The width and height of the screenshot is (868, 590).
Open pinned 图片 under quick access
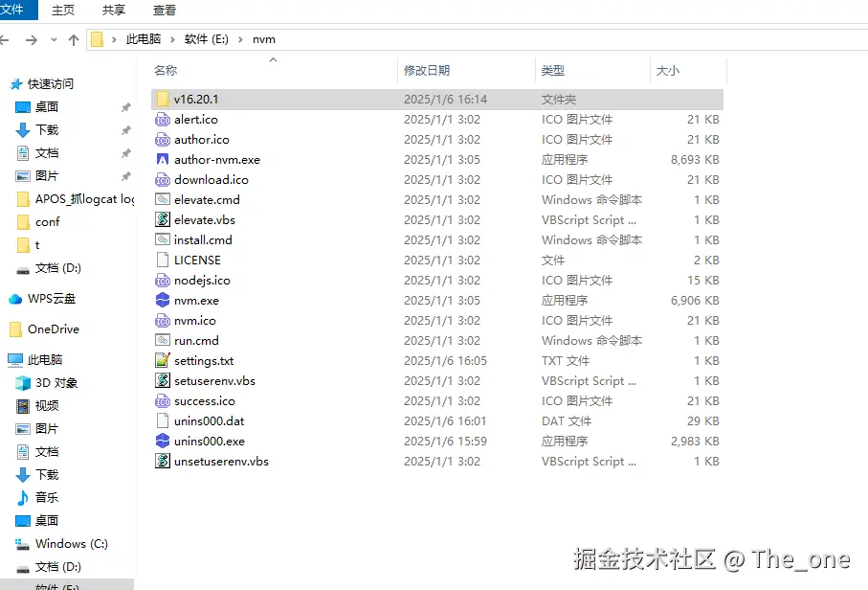(x=47, y=176)
